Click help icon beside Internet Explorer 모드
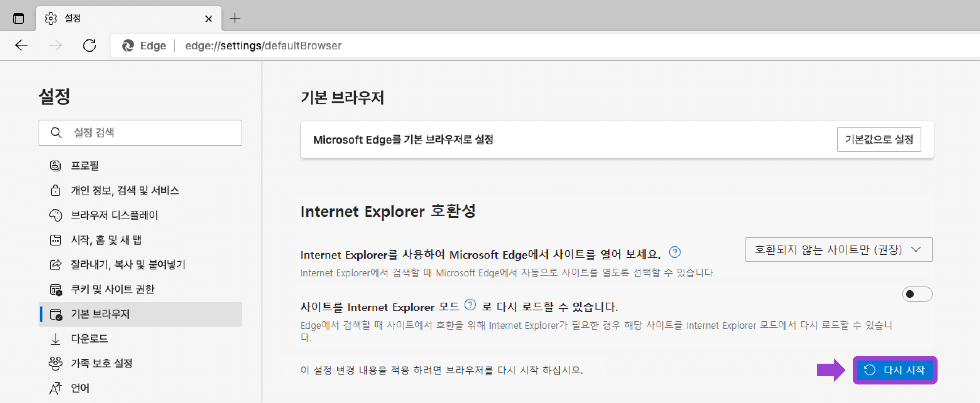The height and width of the screenshot is (403, 980). tap(470, 305)
